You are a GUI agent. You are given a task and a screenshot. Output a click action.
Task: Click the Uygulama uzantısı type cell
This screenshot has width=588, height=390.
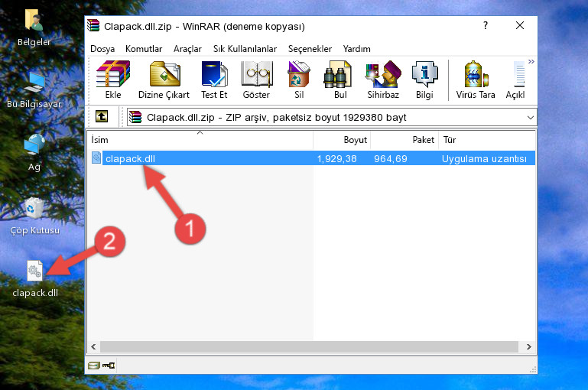pyautogui.click(x=484, y=159)
